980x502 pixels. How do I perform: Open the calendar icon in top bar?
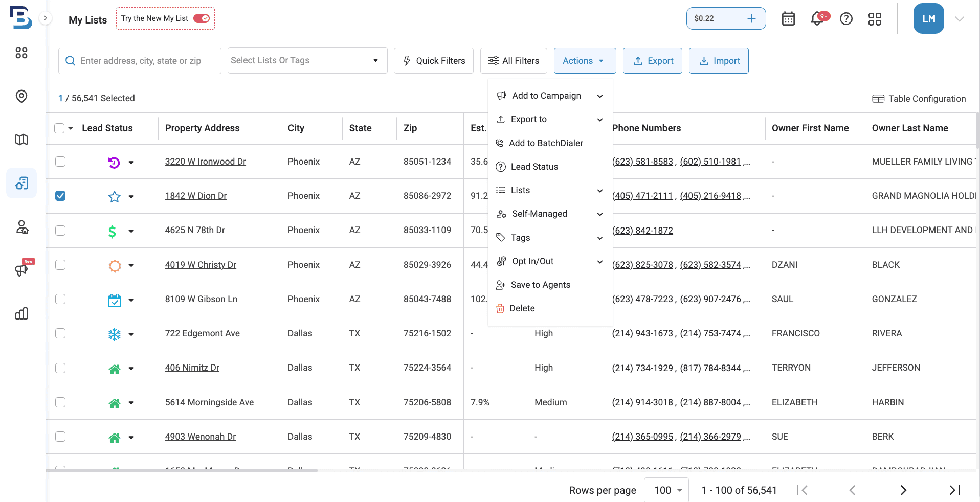pyautogui.click(x=788, y=19)
